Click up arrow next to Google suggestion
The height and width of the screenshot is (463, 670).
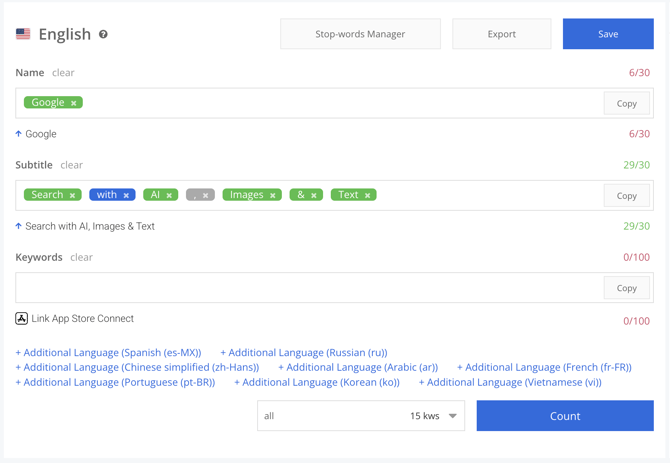click(19, 134)
